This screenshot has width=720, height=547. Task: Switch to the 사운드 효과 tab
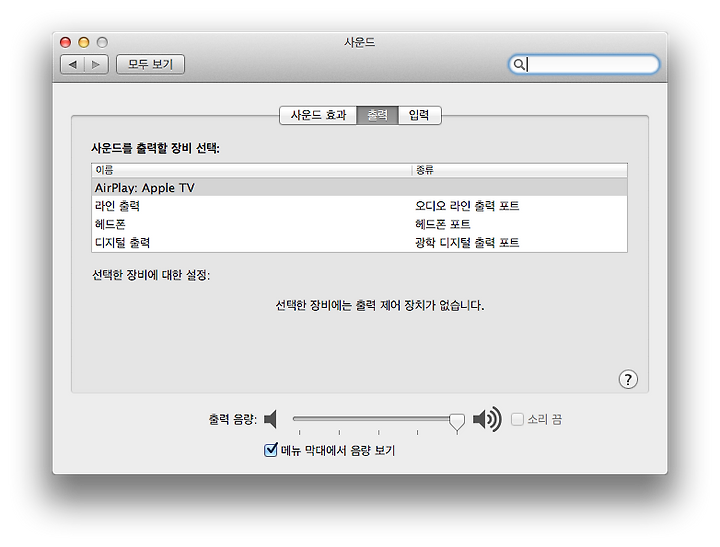tap(318, 115)
